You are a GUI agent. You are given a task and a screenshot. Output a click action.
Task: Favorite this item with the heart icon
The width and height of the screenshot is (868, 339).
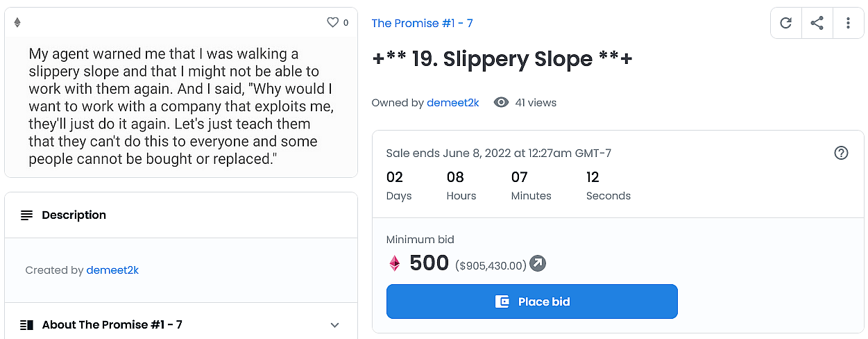pyautogui.click(x=332, y=23)
